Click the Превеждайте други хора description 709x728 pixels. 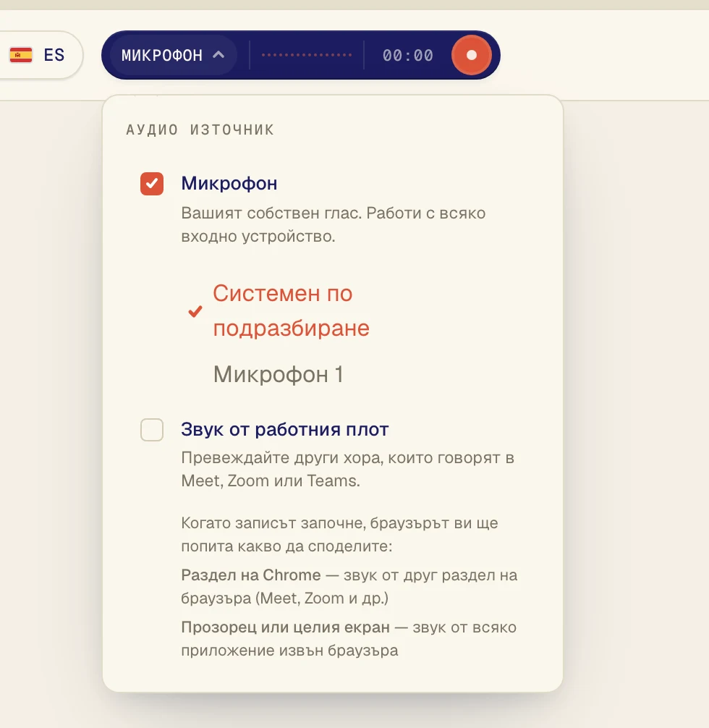click(x=348, y=469)
